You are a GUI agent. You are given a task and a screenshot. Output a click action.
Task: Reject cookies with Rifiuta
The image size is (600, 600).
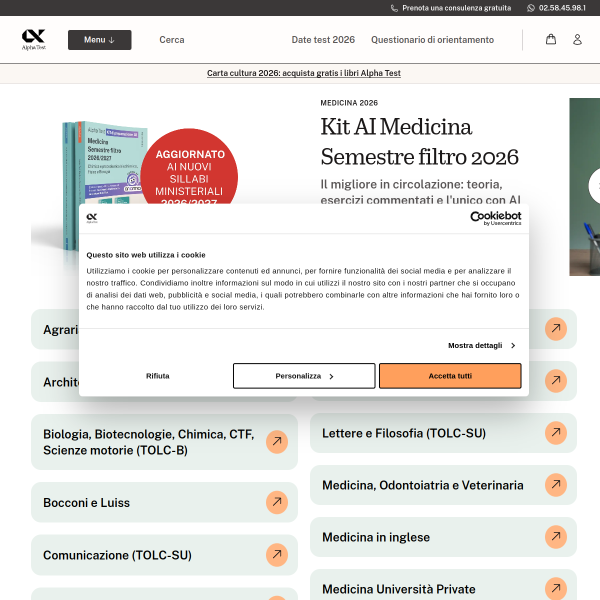(x=157, y=376)
